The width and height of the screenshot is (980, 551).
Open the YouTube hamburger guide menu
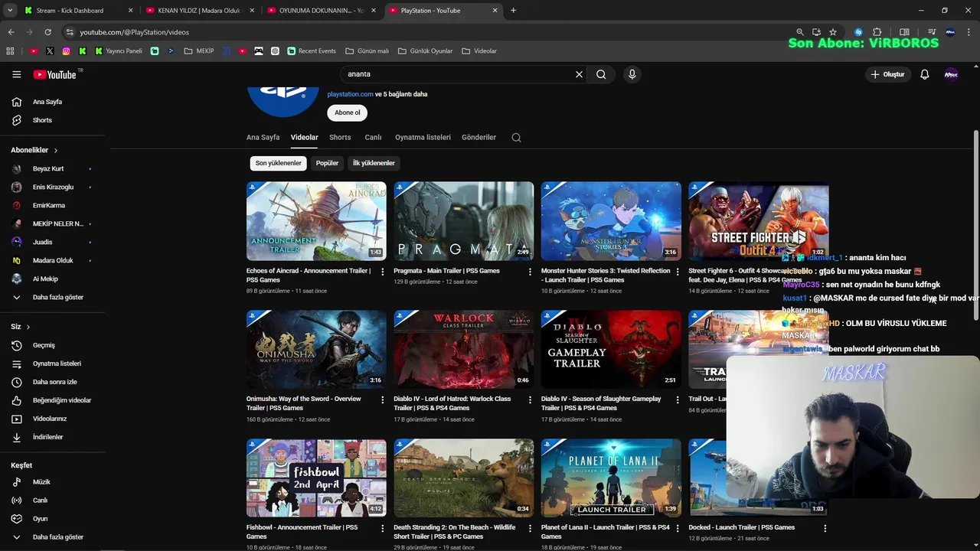[x=16, y=74]
